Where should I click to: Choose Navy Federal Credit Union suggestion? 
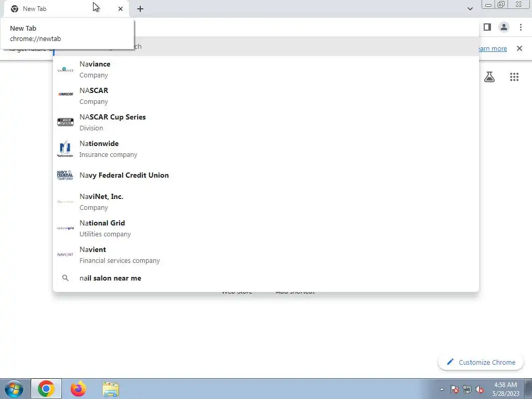pos(266,176)
